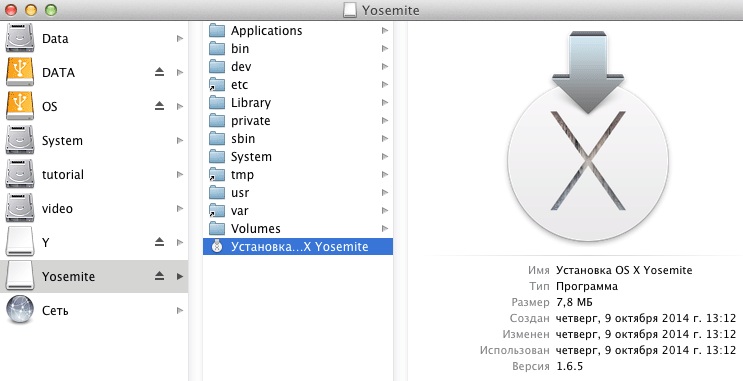The width and height of the screenshot is (743, 381).
Task: Eject the Y volume
Action: coord(159,242)
